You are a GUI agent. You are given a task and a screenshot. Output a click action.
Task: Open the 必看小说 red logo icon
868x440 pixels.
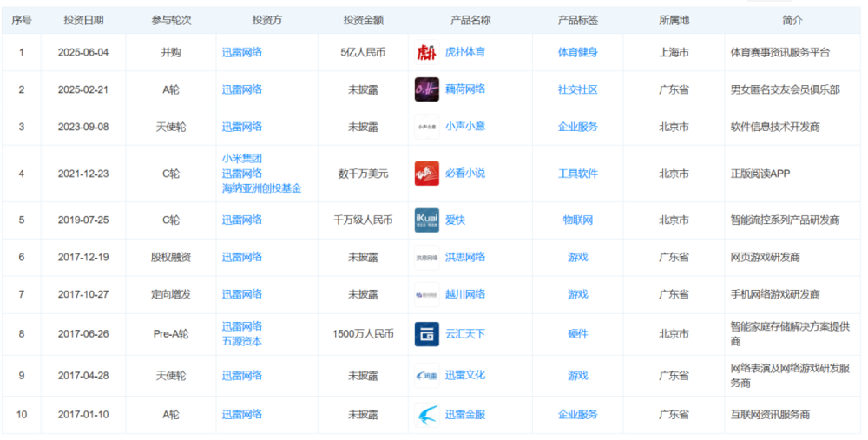coord(426,174)
